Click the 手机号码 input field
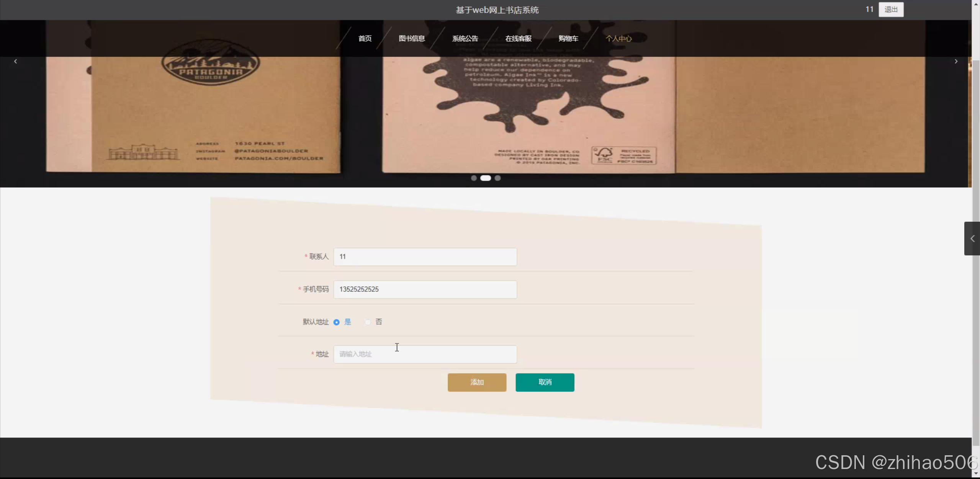The image size is (980, 479). [425, 289]
